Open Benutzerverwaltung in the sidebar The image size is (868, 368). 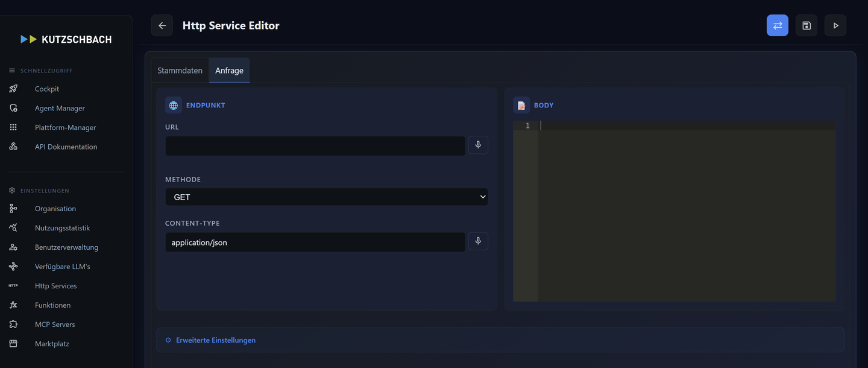66,247
